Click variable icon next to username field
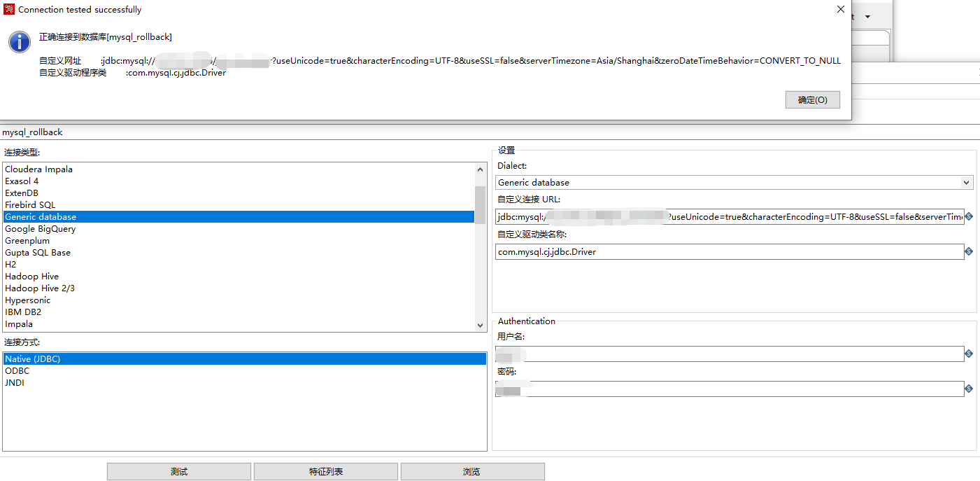 click(x=971, y=354)
